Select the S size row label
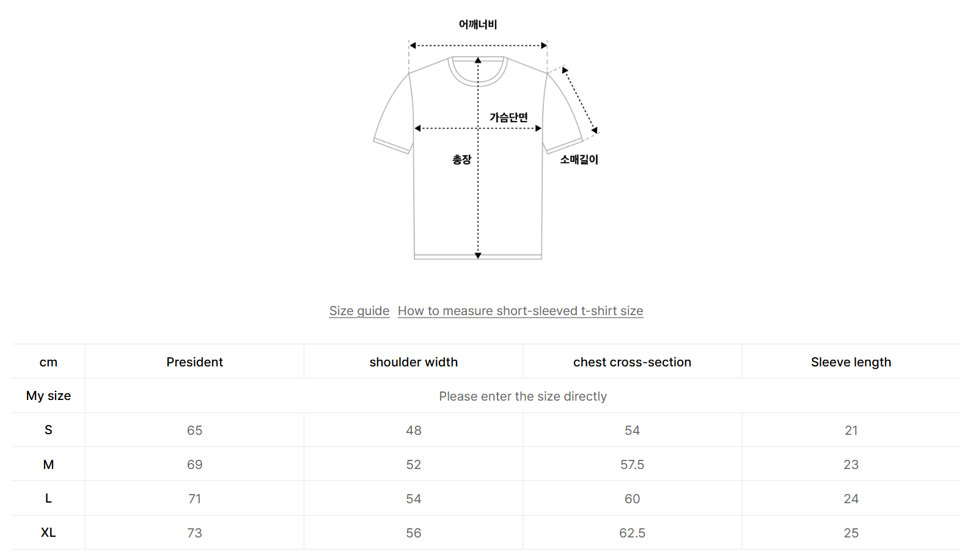Viewport: 973px width, 560px height. pyautogui.click(x=48, y=430)
